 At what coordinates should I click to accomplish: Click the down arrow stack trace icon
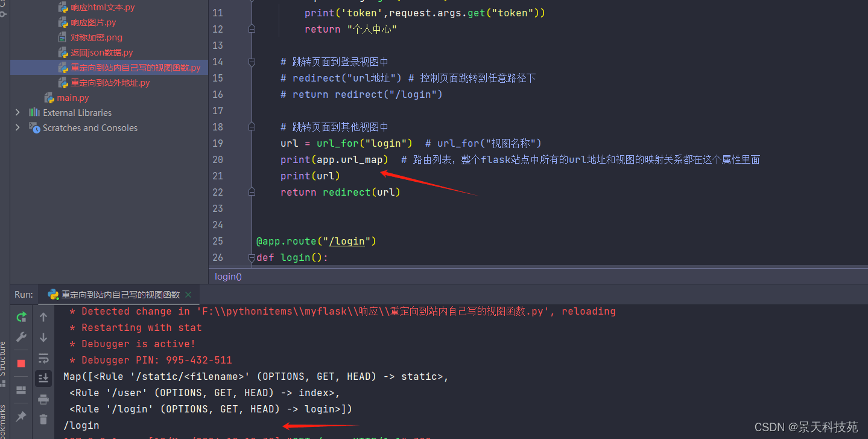[x=43, y=337]
